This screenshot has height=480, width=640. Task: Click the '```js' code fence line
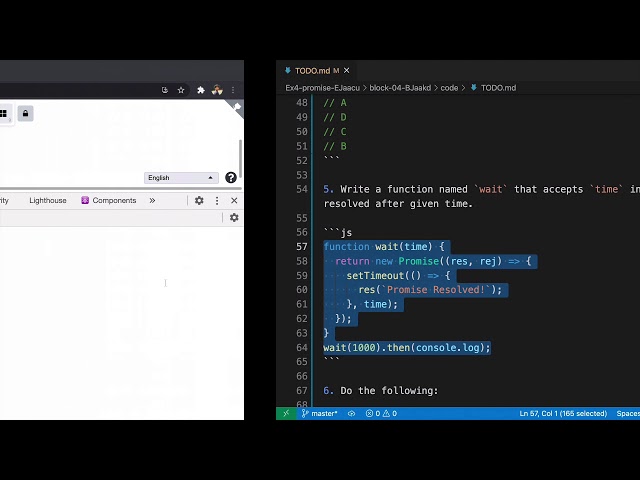pyautogui.click(x=338, y=232)
